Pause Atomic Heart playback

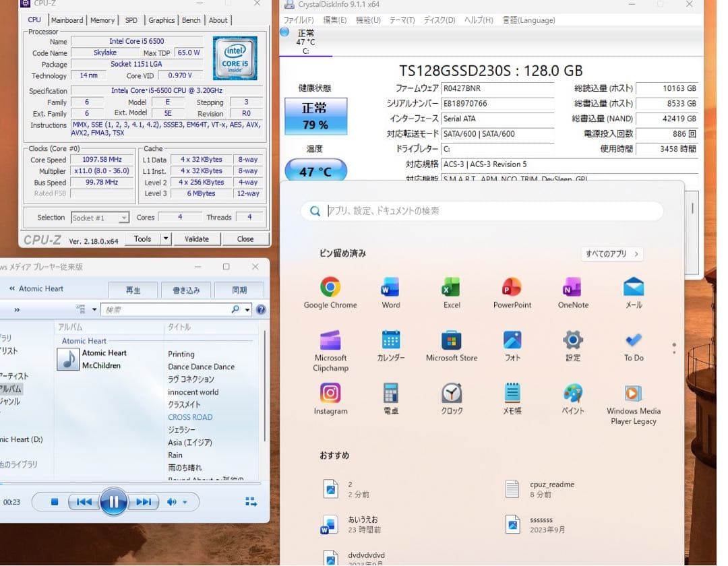113,501
